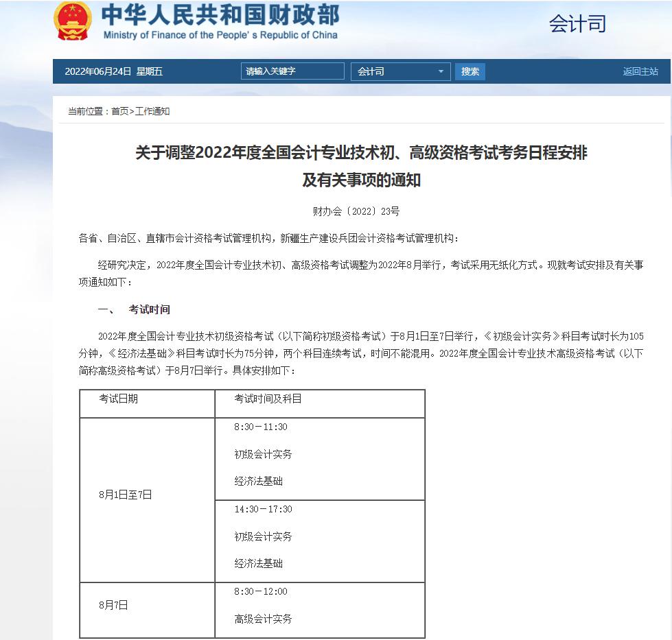Open the 首页 breadcrumb link
Screen dimensions: 672x640
tap(120, 111)
